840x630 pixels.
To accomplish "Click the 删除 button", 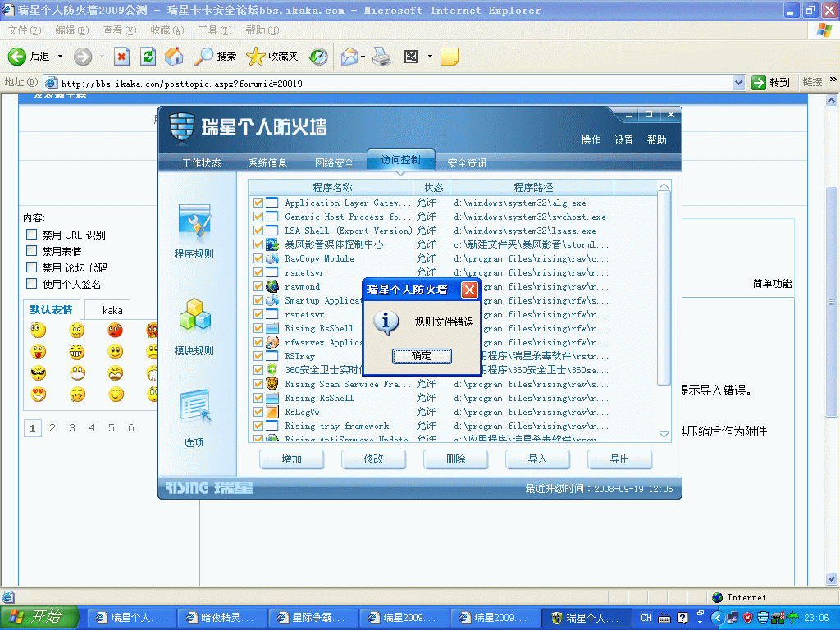I will pyautogui.click(x=456, y=459).
